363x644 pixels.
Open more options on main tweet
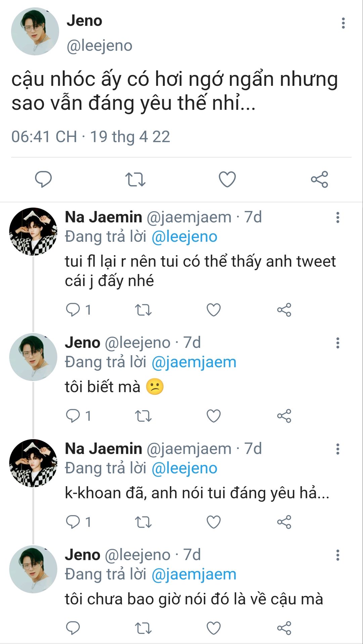(x=343, y=23)
